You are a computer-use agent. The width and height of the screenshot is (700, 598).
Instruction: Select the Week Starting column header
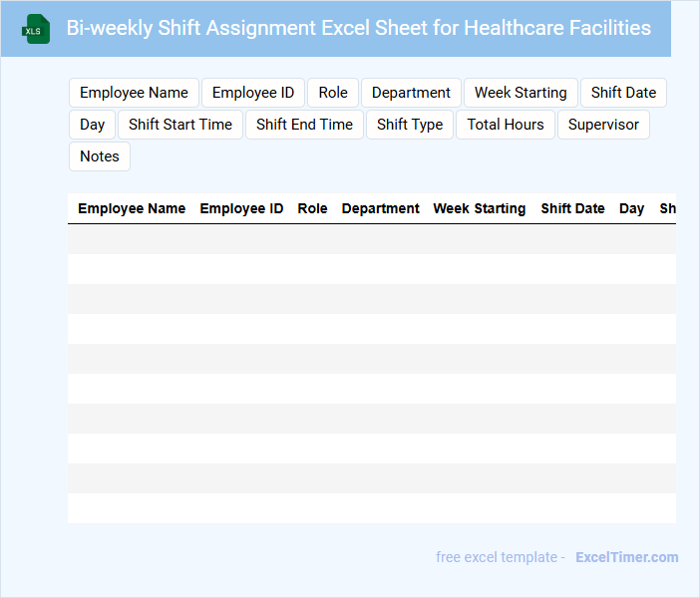coord(480,209)
